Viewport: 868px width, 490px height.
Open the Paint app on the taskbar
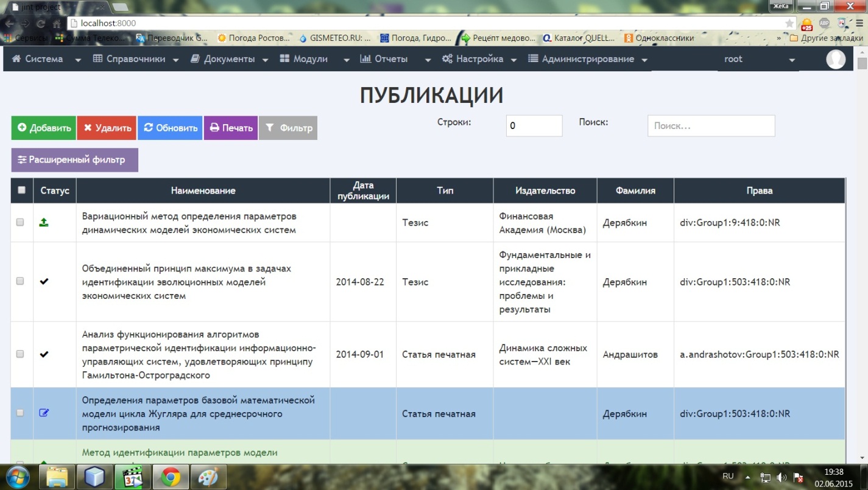pos(208,477)
